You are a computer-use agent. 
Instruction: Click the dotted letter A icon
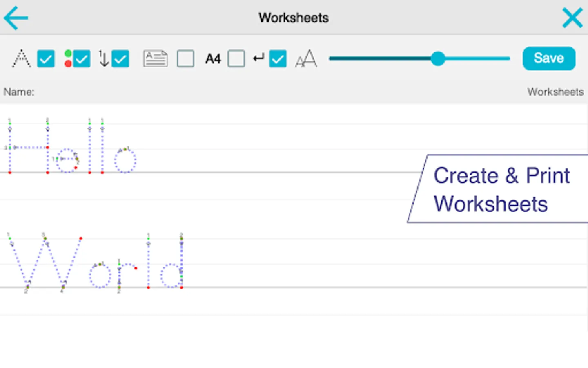[21, 58]
